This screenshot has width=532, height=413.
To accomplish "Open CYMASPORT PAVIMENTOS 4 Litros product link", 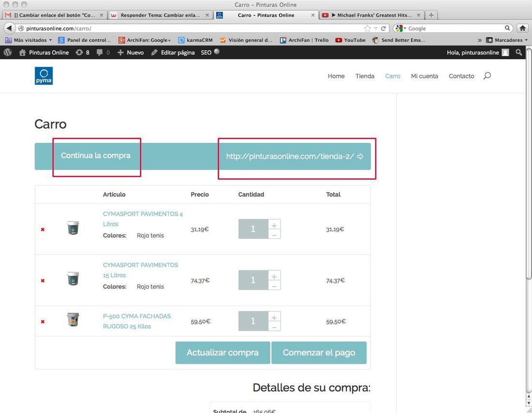I will pos(143,219).
